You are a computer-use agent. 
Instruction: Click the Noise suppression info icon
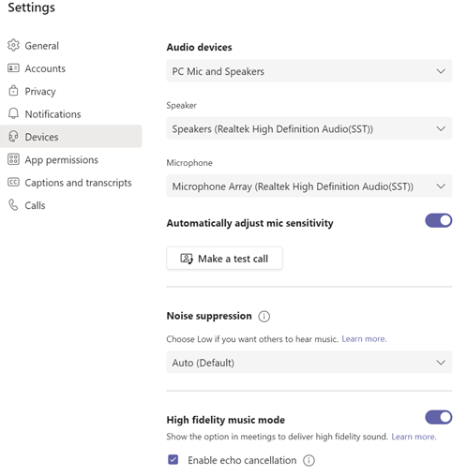[264, 317]
